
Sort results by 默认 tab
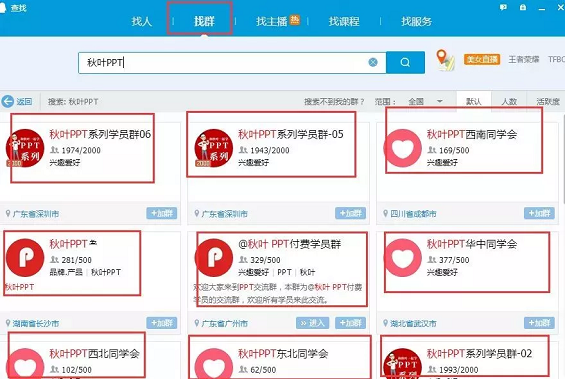point(473,102)
